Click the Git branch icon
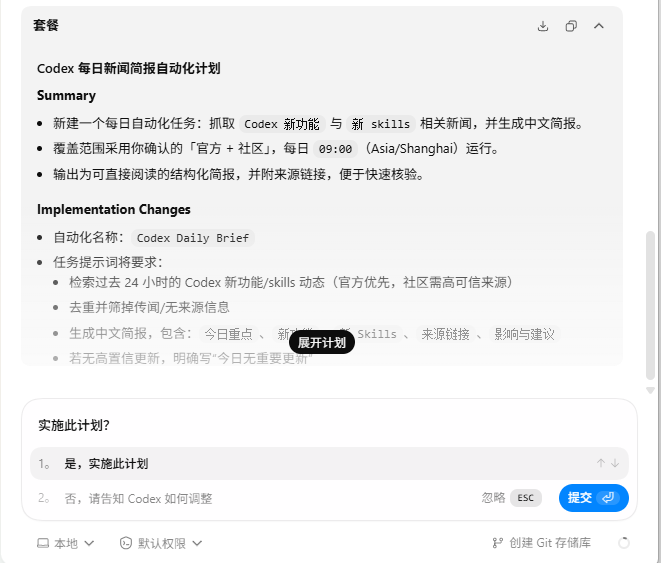 pyautogui.click(x=497, y=543)
